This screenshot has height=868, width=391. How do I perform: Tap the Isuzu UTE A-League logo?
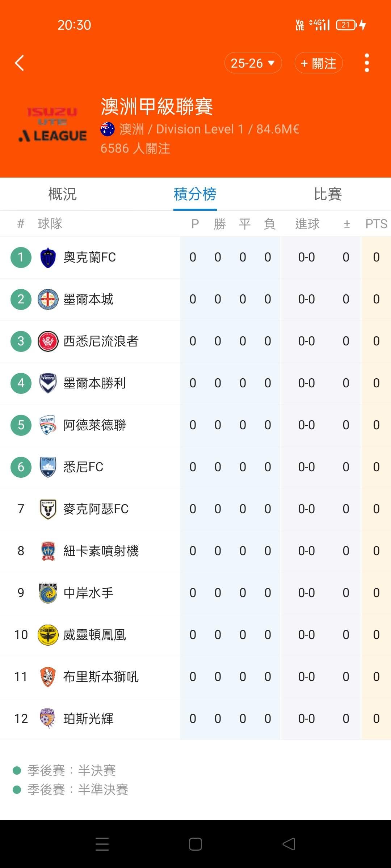(53, 125)
